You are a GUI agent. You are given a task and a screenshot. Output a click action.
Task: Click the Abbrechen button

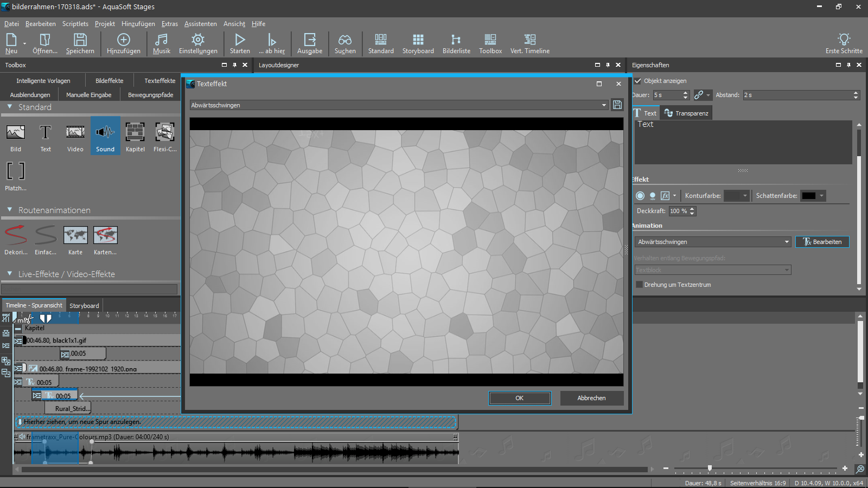(x=591, y=398)
